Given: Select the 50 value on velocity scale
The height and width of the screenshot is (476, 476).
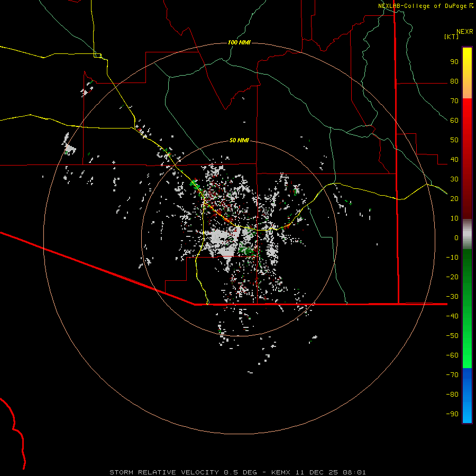Looking at the screenshot, I should pos(454,140).
